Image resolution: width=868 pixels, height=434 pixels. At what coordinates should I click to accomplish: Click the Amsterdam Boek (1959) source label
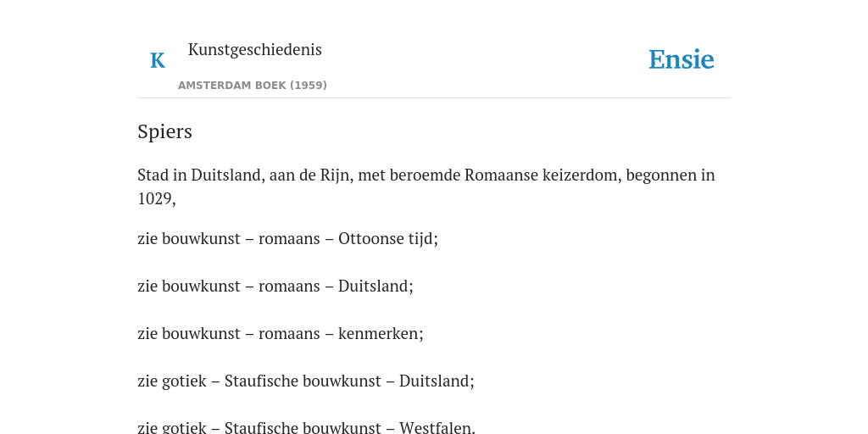(253, 86)
